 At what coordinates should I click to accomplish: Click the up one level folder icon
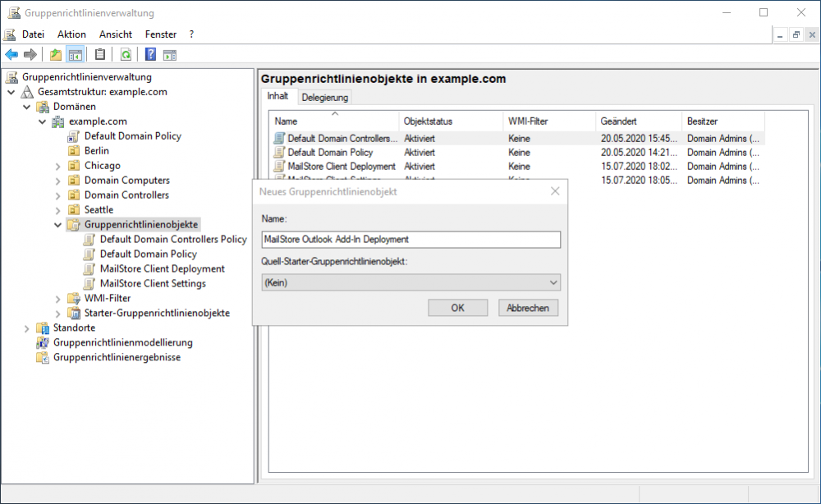[54, 54]
